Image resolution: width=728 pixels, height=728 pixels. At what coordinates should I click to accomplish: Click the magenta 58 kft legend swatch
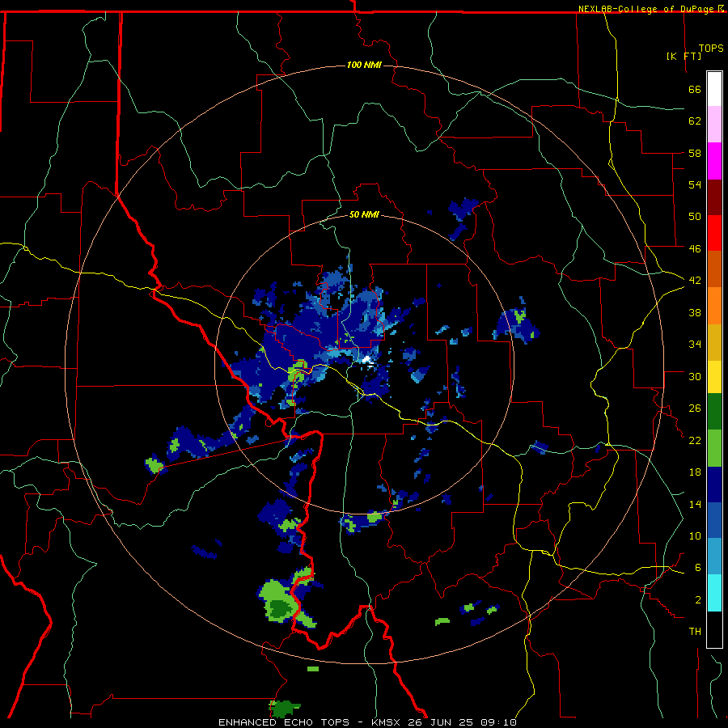pyautogui.click(x=714, y=161)
